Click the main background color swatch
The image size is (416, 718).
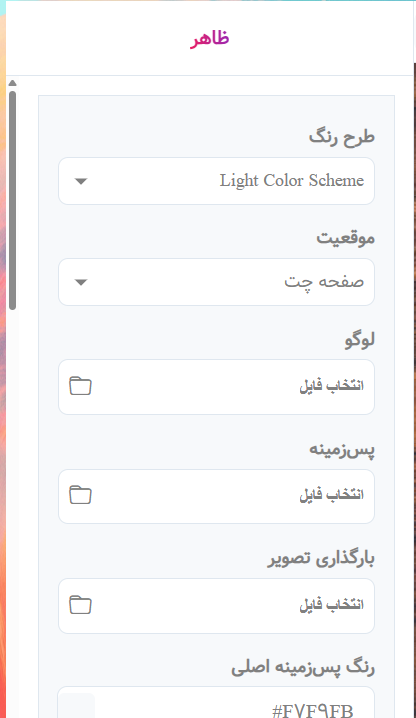(x=77, y=706)
